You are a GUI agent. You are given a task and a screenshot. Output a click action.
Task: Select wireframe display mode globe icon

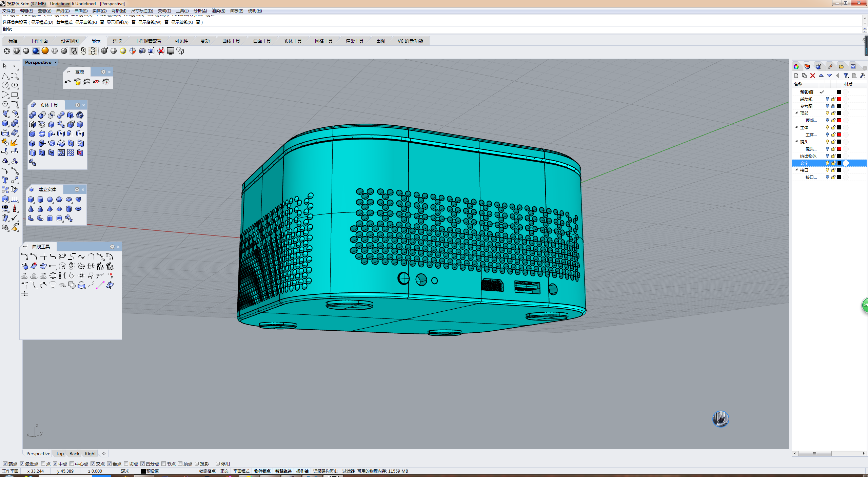point(7,51)
